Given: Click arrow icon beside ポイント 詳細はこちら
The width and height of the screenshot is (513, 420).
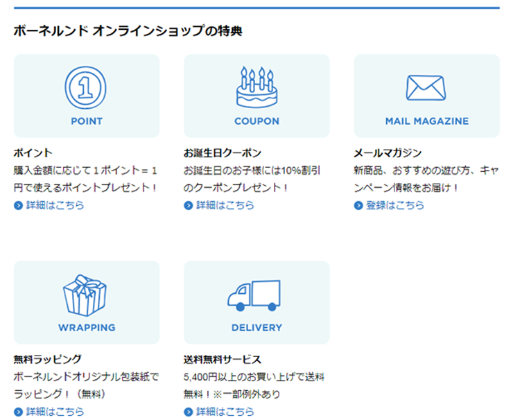Looking at the screenshot, I should (x=19, y=205).
